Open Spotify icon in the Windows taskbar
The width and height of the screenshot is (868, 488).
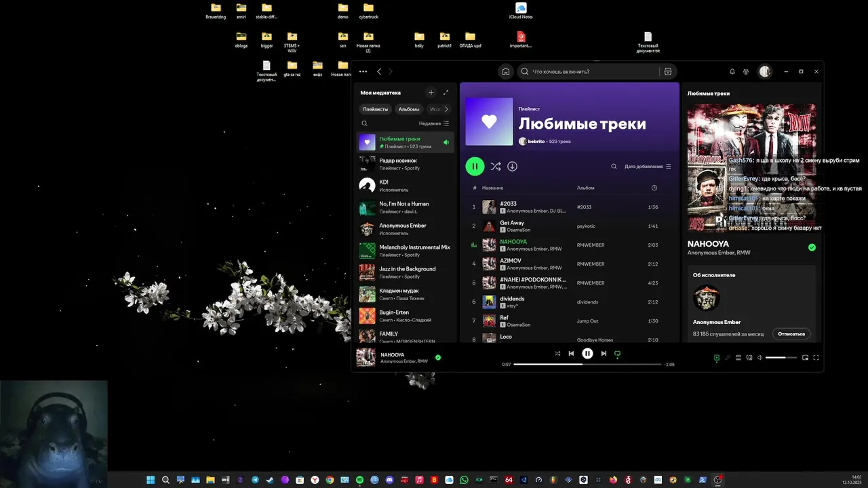click(x=359, y=480)
